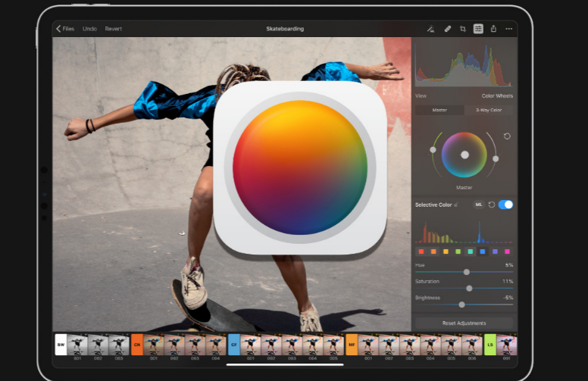Select the MF preset group label
This screenshot has width=588, height=381.
coord(352,345)
